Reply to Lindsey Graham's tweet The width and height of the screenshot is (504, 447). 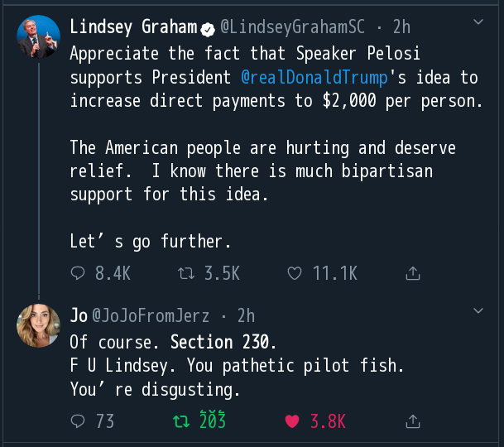click(x=79, y=272)
